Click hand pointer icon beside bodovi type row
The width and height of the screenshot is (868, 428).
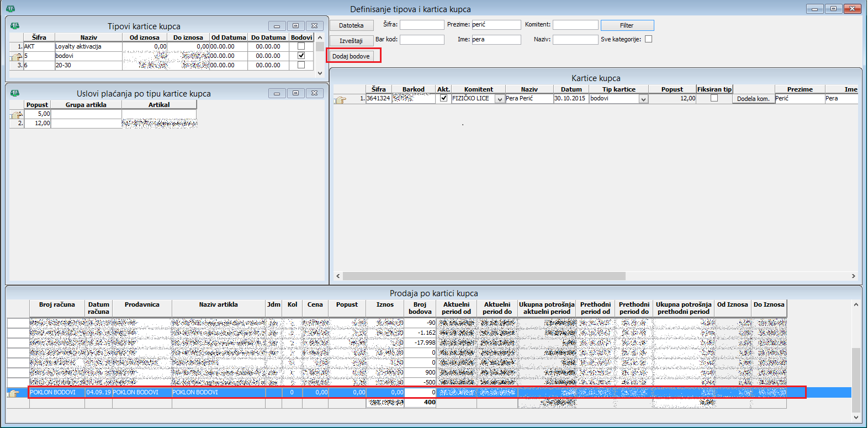click(x=16, y=56)
